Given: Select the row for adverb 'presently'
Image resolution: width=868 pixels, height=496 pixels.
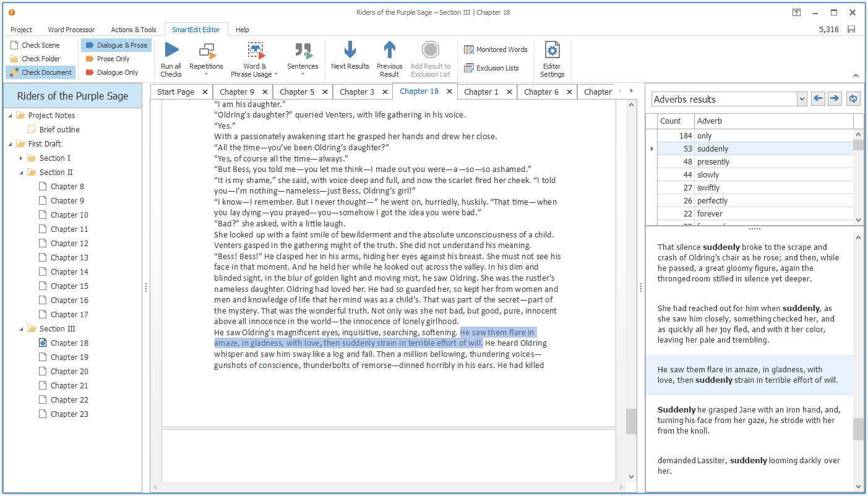Looking at the screenshot, I should (x=742, y=161).
